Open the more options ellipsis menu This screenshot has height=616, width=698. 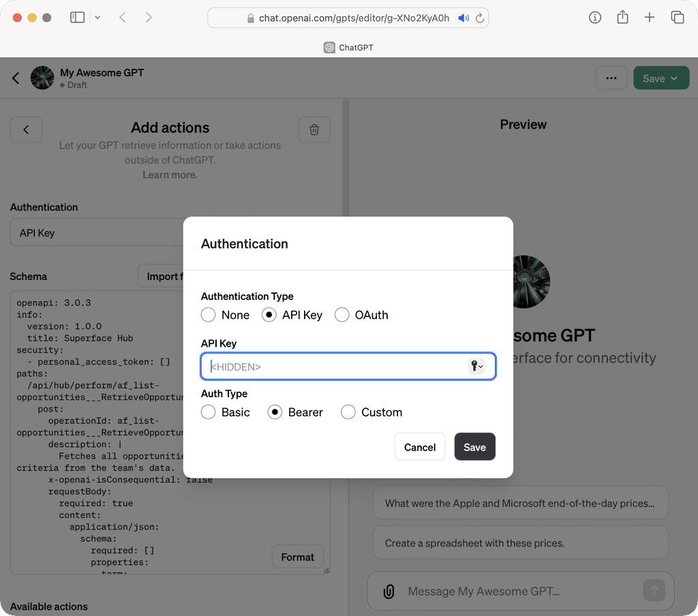click(611, 78)
